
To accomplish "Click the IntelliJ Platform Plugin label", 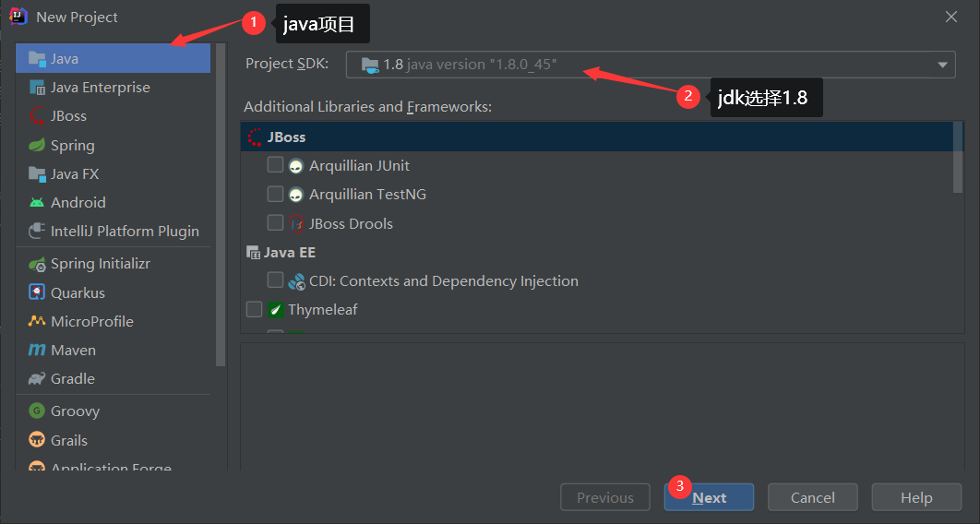I will tap(125, 232).
